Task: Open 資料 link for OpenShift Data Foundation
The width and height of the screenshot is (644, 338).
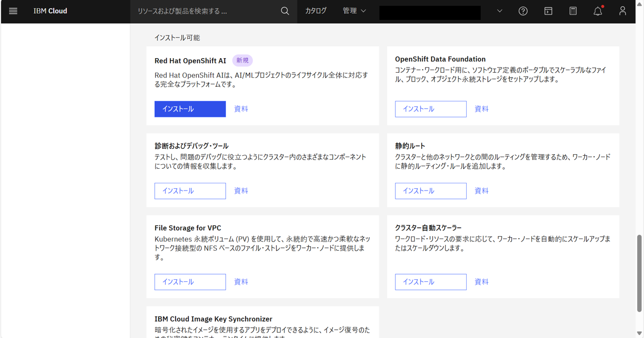Action: pos(481,109)
